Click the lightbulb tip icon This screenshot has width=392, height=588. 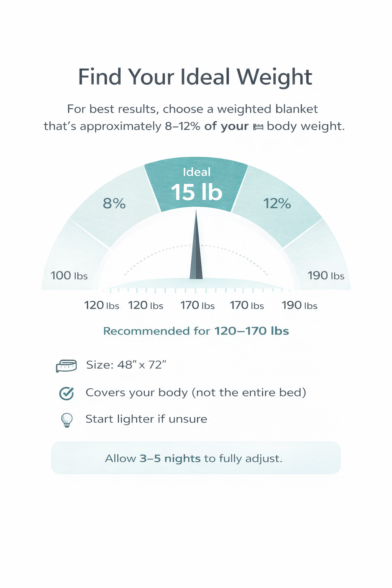point(67,420)
